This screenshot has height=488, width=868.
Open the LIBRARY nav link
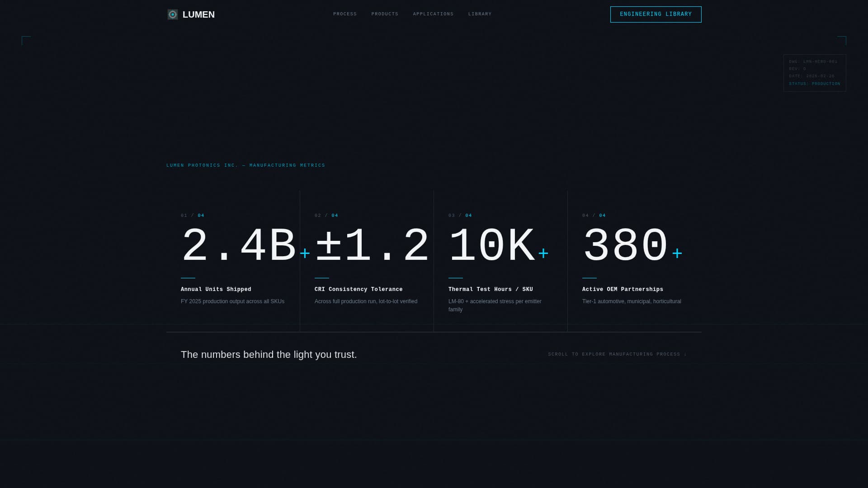coord(480,14)
